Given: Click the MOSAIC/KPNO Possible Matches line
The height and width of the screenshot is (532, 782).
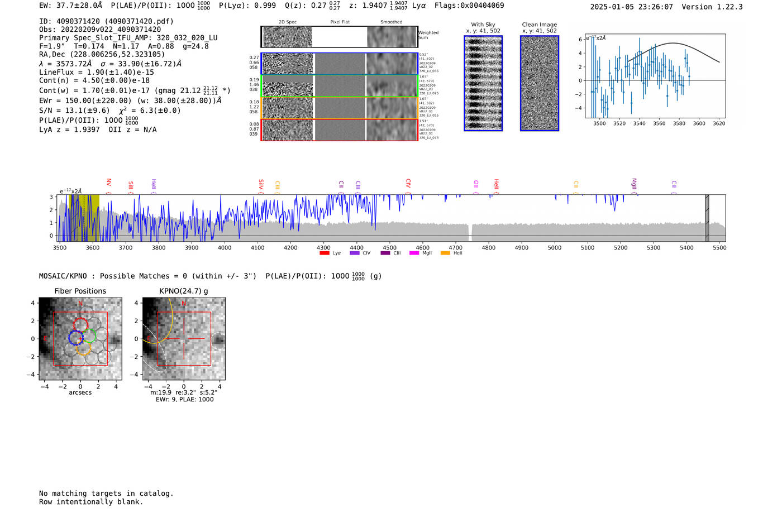Looking at the screenshot, I should coord(211,276).
